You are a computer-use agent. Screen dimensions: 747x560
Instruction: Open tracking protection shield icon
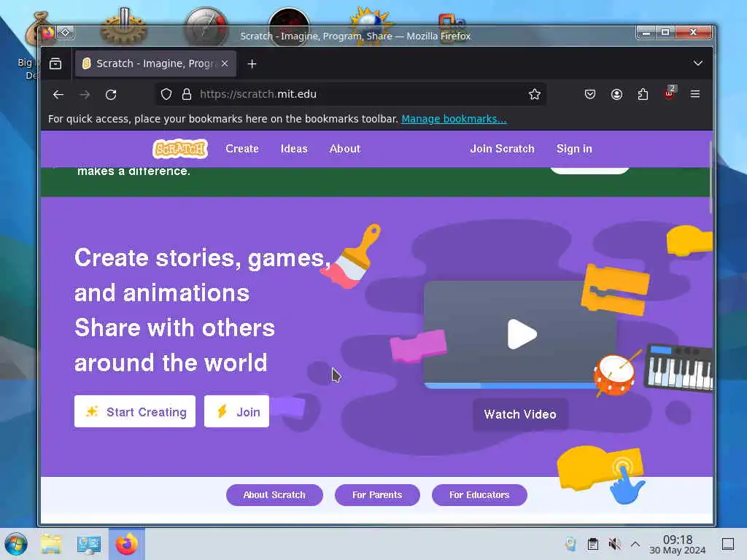[166, 94]
